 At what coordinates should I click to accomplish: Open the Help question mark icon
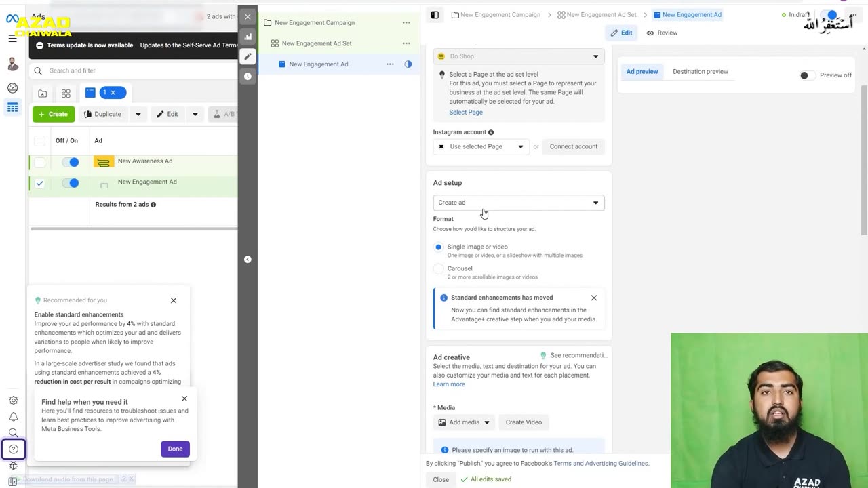coord(14,449)
